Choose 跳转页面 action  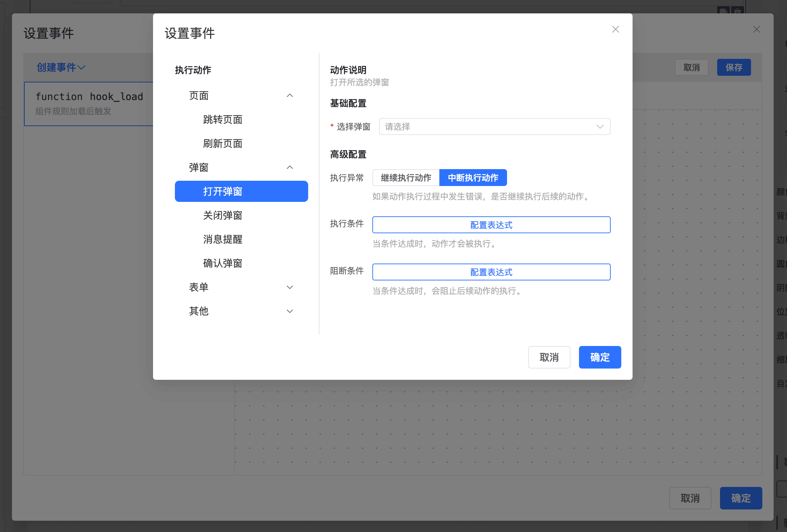tap(222, 119)
